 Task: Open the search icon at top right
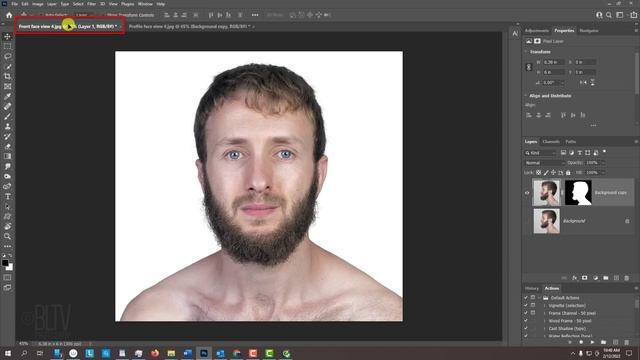click(609, 15)
